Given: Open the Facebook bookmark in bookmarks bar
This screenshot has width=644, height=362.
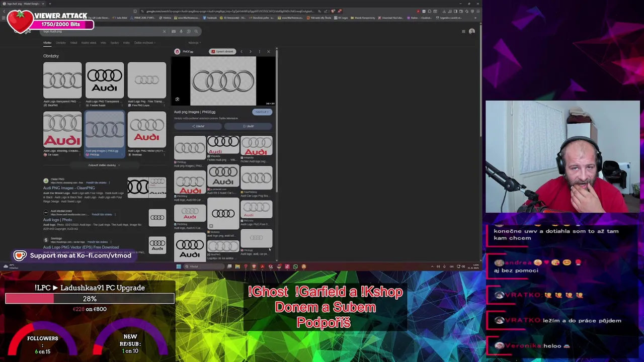Looking at the screenshot, I should coord(210,18).
